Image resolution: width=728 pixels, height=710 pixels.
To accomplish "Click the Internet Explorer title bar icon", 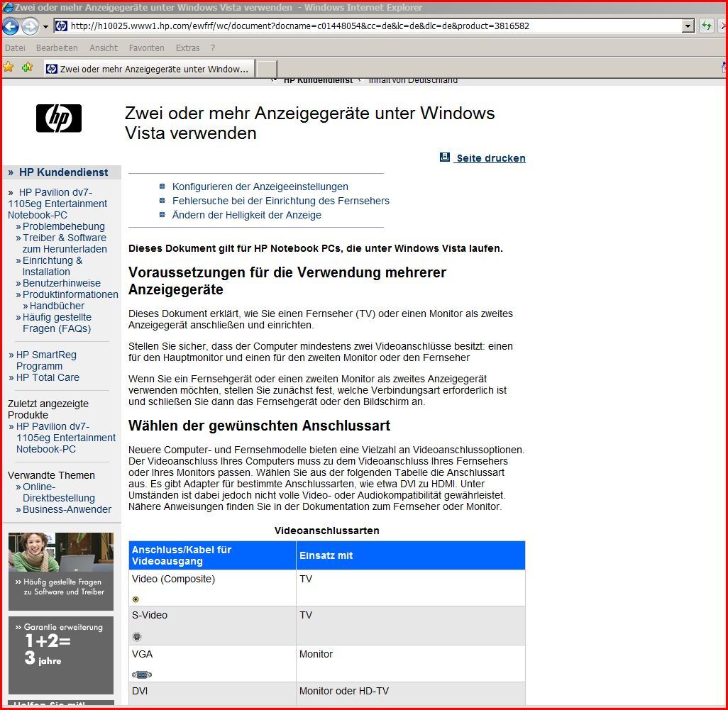I will [x=8, y=7].
